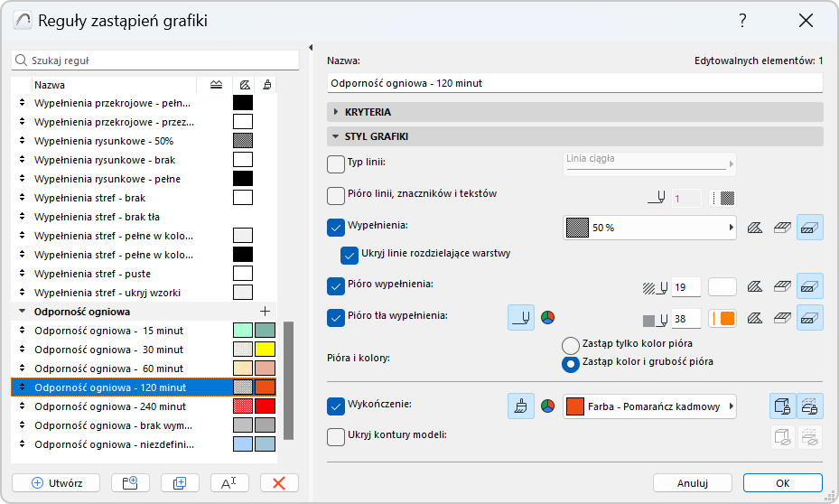839x504 pixels.
Task: Click the Szukaj reguł search field
Action: [155, 60]
